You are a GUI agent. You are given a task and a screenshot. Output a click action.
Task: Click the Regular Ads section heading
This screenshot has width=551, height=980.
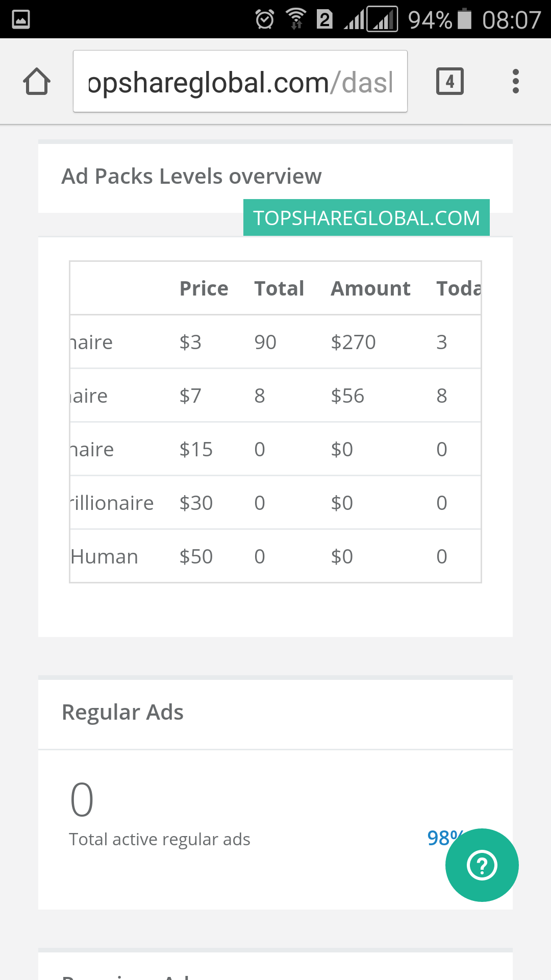122,713
